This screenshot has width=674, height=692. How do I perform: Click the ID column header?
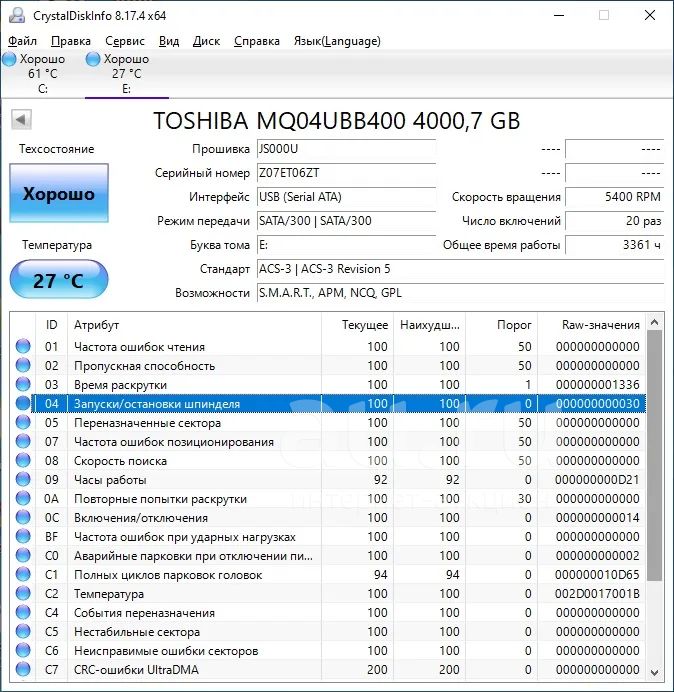click(x=51, y=325)
